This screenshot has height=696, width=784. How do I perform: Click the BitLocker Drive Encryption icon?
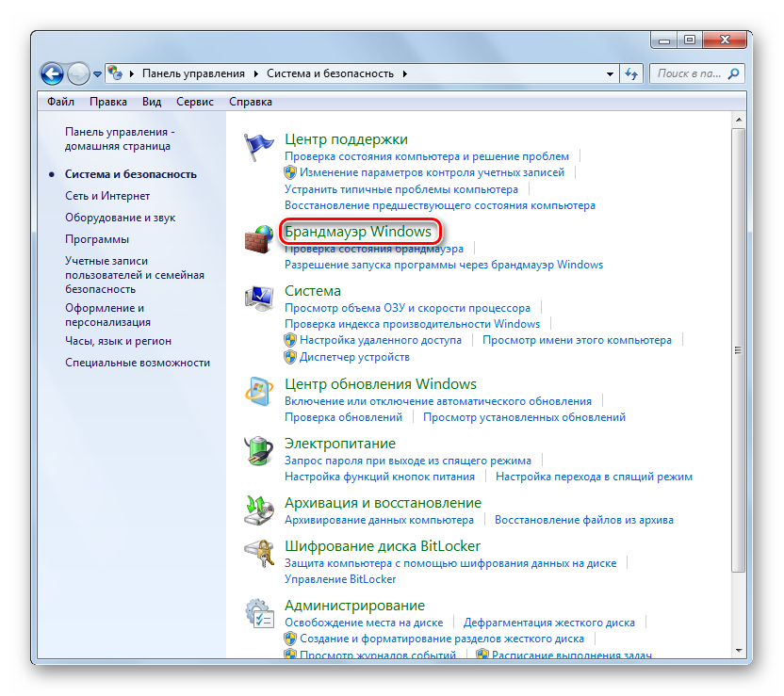[x=258, y=555]
